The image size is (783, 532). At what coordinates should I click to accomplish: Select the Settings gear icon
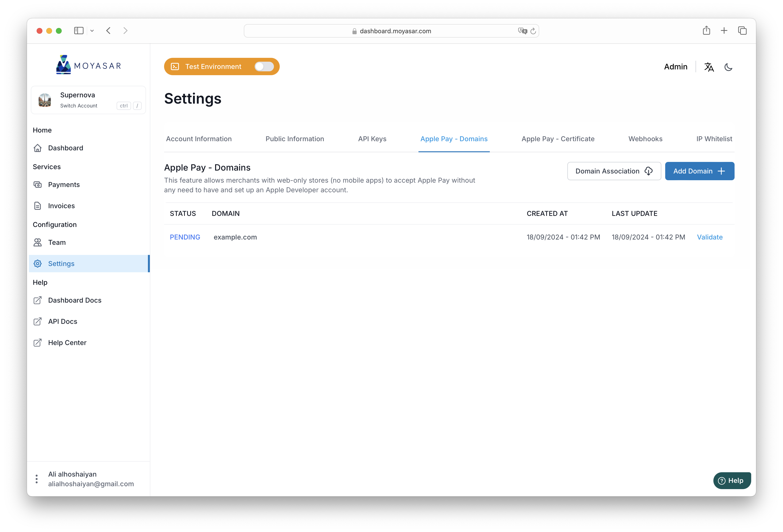(38, 264)
